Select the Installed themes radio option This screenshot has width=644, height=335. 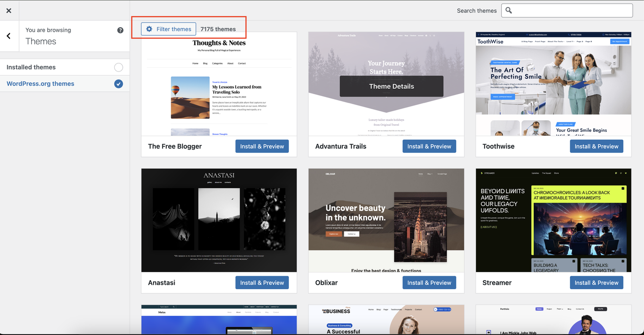tap(118, 67)
